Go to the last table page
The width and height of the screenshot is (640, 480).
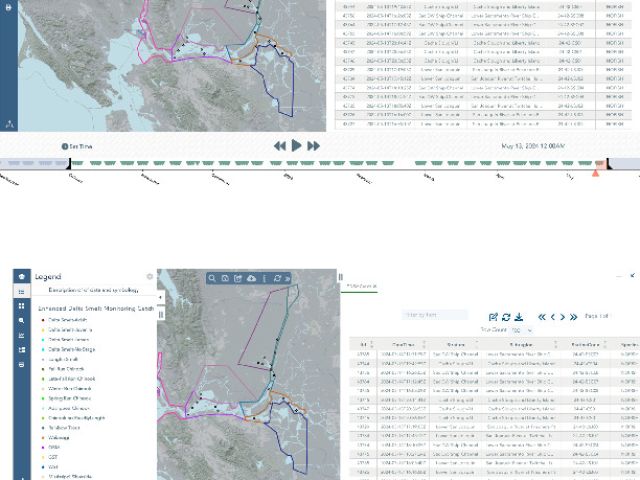(x=573, y=317)
